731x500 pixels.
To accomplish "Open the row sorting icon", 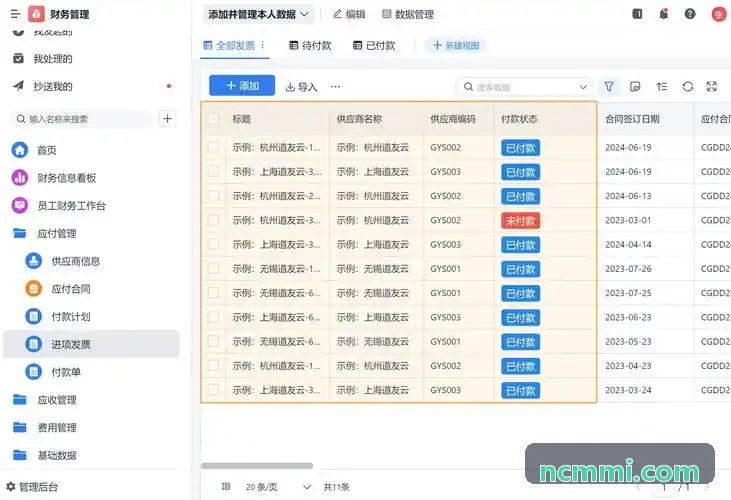I will (662, 87).
